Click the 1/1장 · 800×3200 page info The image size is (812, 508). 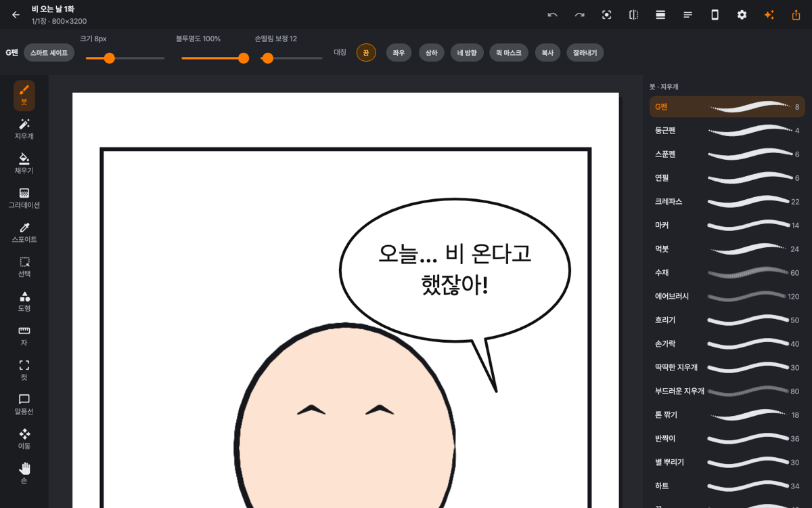(59, 21)
